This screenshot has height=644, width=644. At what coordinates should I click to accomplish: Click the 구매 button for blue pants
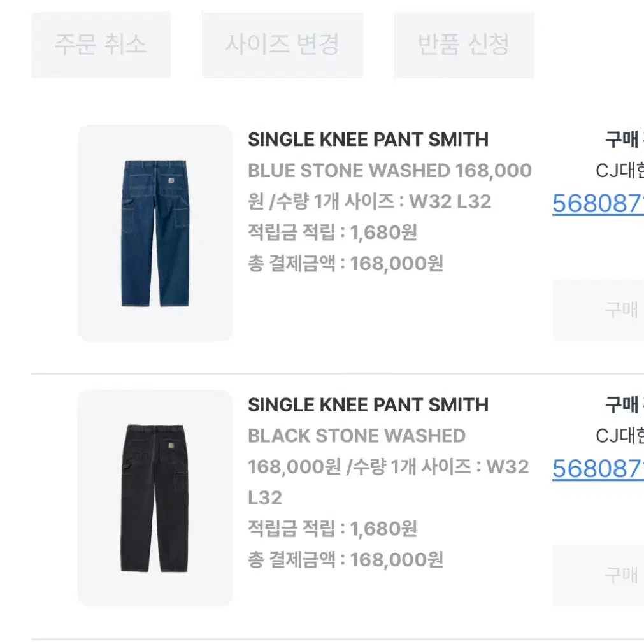tap(598, 310)
